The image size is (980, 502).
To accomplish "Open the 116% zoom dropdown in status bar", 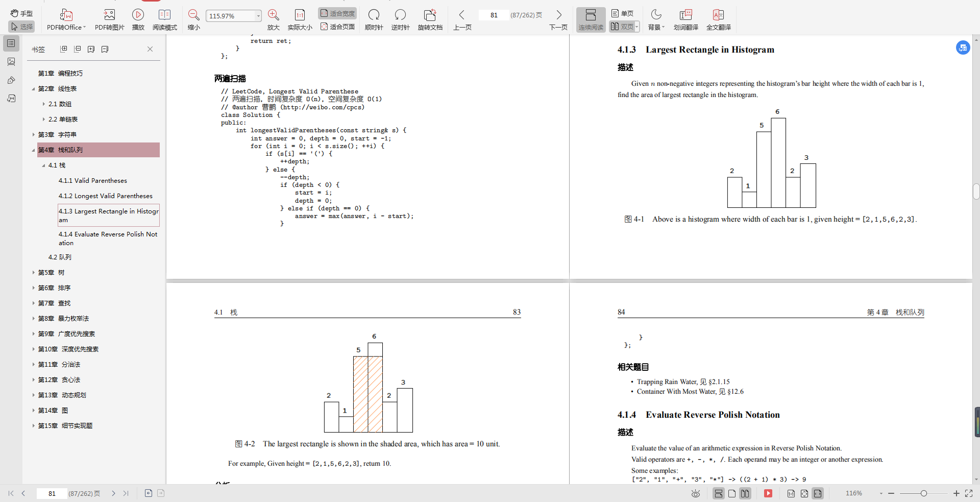I will [x=881, y=493].
